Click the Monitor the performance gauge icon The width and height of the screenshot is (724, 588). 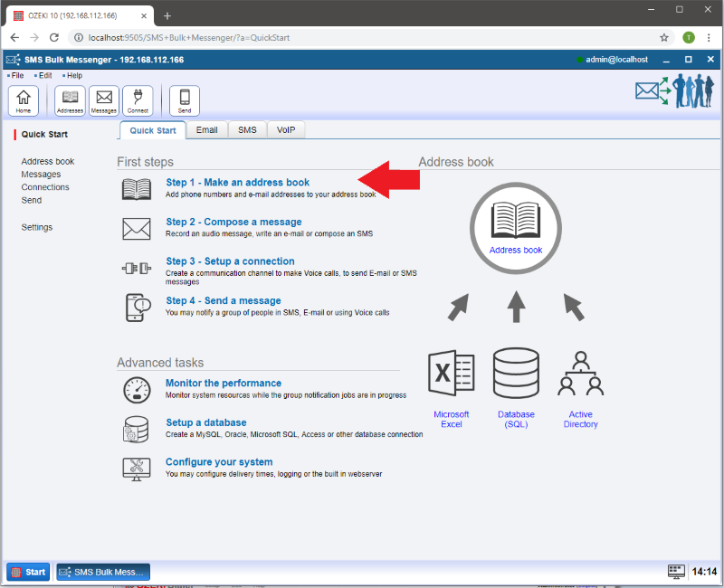(x=137, y=390)
